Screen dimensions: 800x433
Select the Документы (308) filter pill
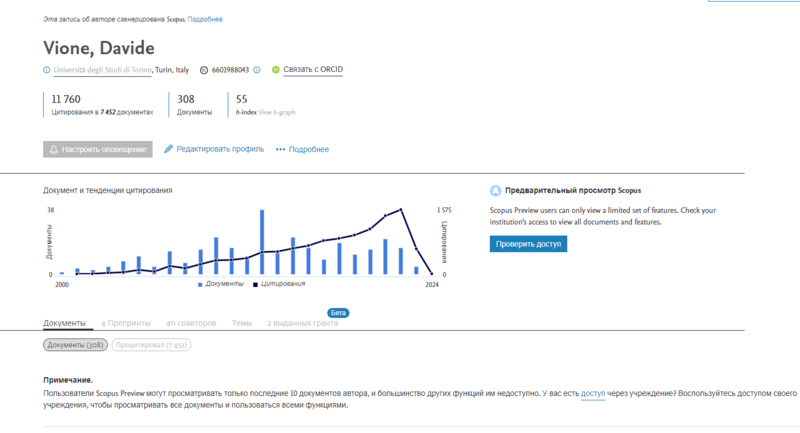pyautogui.click(x=75, y=345)
